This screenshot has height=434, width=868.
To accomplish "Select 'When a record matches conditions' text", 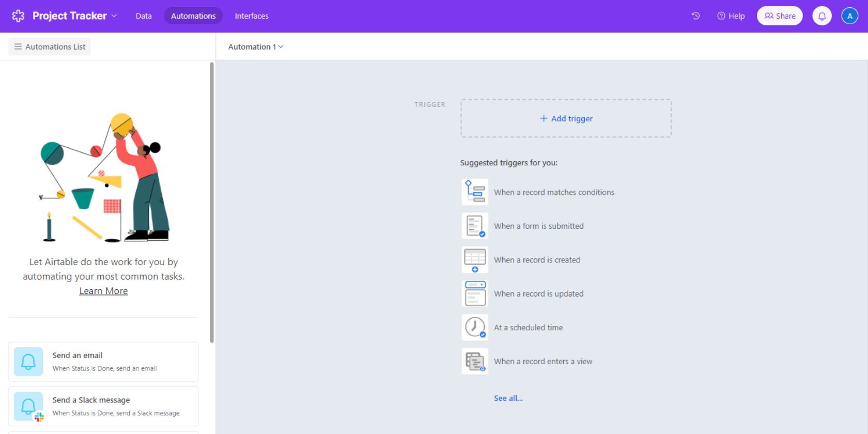I will 554,192.
